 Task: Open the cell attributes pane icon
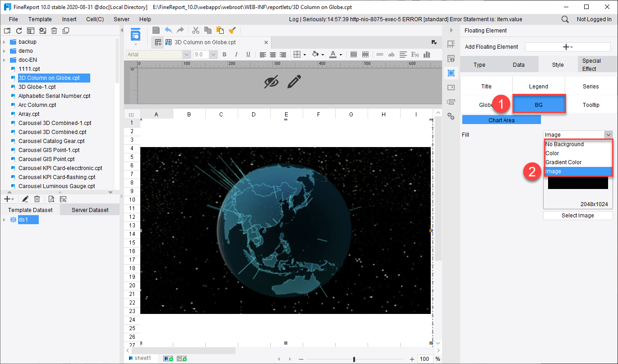coord(451,58)
